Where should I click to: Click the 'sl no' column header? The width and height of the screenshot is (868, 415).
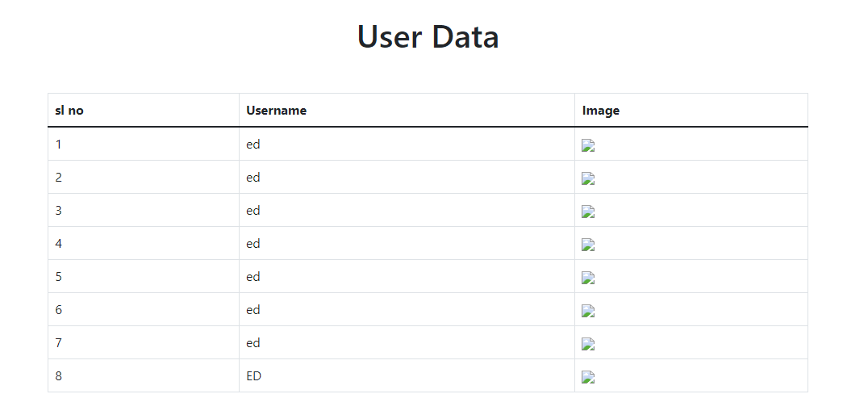69,111
